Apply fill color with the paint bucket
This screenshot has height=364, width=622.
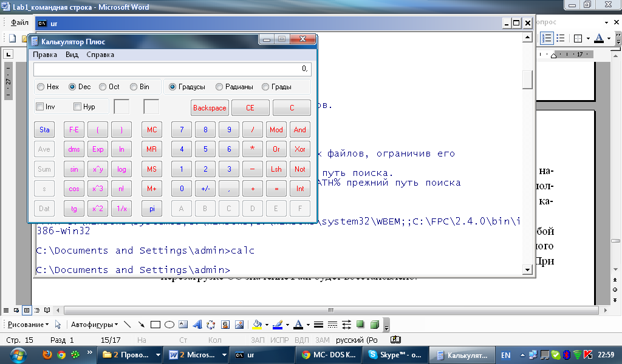coord(257,325)
